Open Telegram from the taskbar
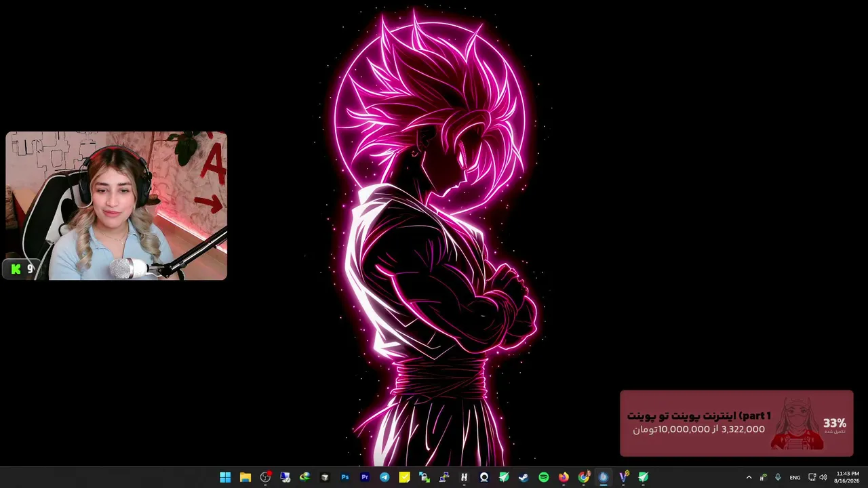 click(x=384, y=477)
